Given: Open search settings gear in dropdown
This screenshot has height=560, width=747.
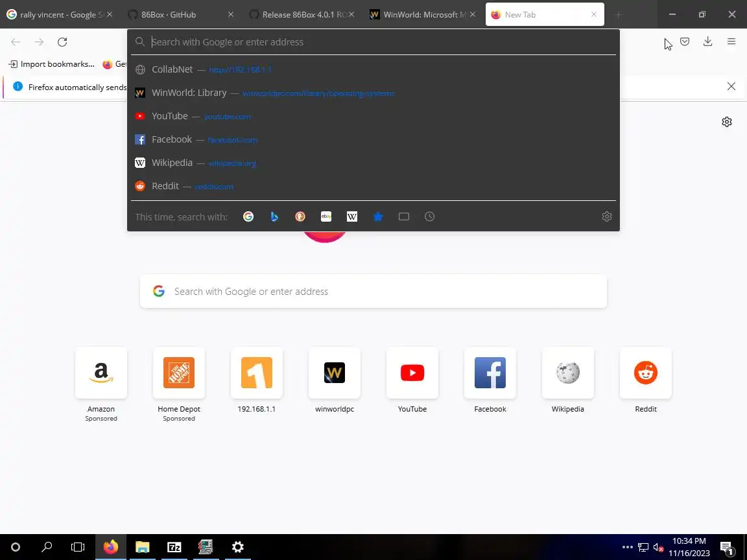Looking at the screenshot, I should (606, 216).
